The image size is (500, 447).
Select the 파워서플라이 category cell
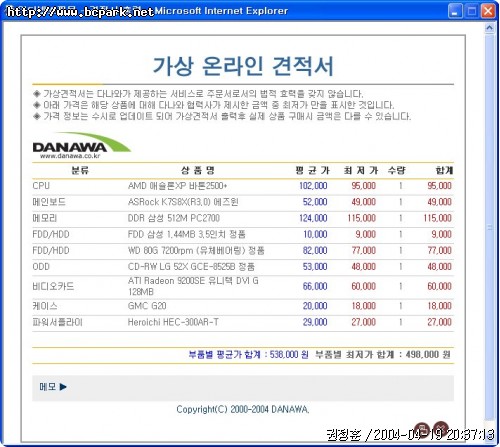57,322
